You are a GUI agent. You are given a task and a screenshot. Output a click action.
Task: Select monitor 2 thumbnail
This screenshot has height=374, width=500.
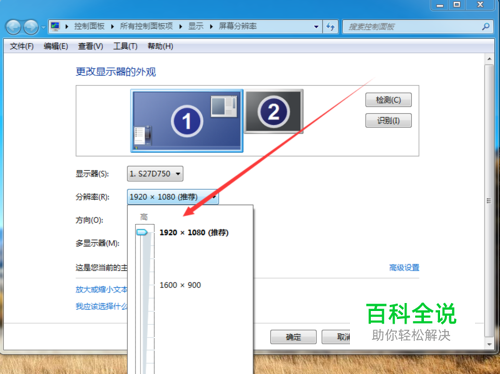click(x=274, y=111)
